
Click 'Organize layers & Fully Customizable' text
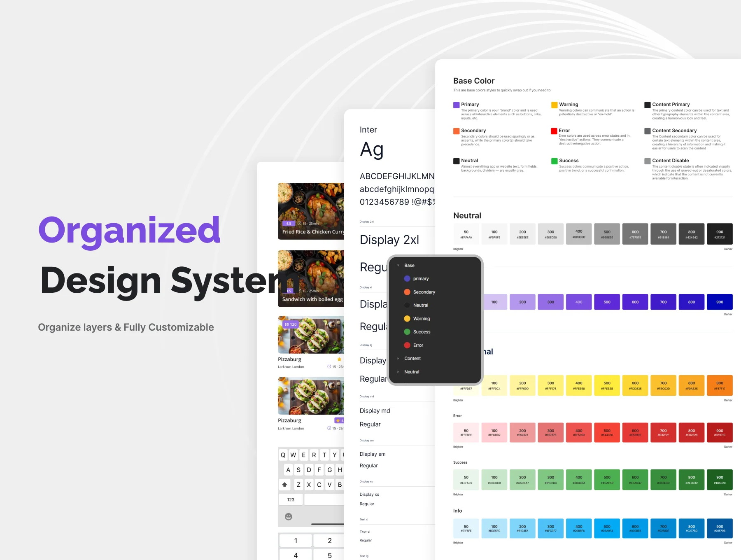tap(126, 327)
